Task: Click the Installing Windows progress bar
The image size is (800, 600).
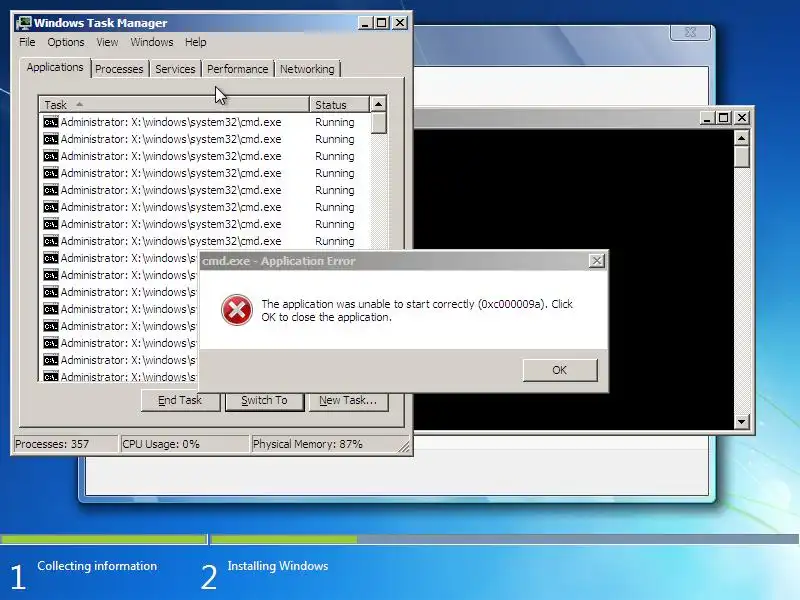Action: [505, 539]
